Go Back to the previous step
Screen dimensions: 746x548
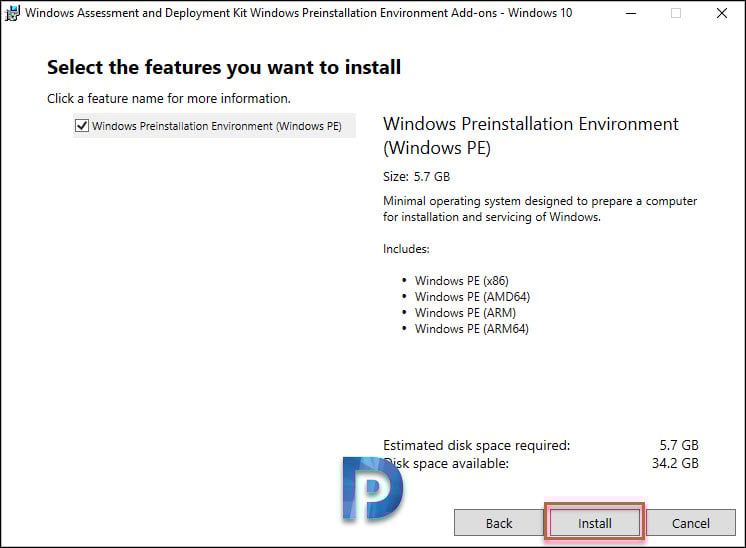click(499, 523)
